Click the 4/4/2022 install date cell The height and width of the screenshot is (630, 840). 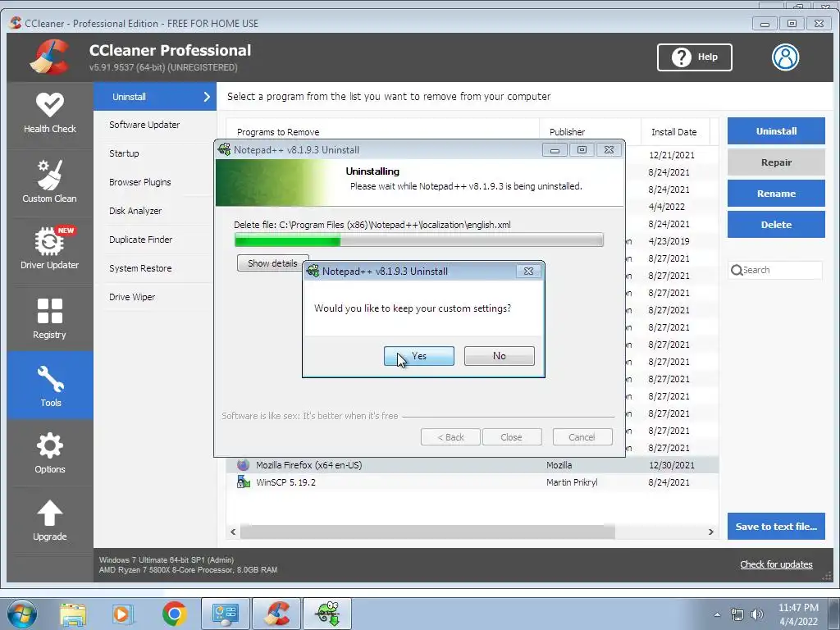(666, 207)
